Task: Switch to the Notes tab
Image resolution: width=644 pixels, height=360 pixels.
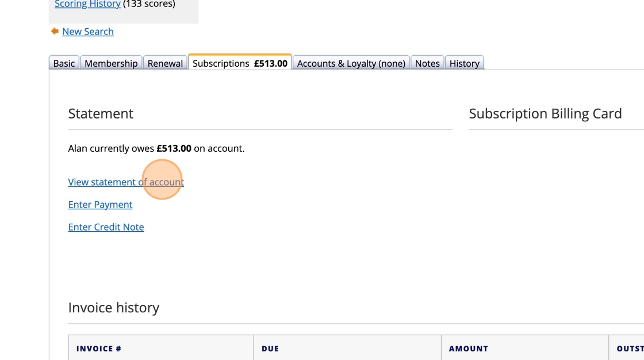Action: [427, 63]
